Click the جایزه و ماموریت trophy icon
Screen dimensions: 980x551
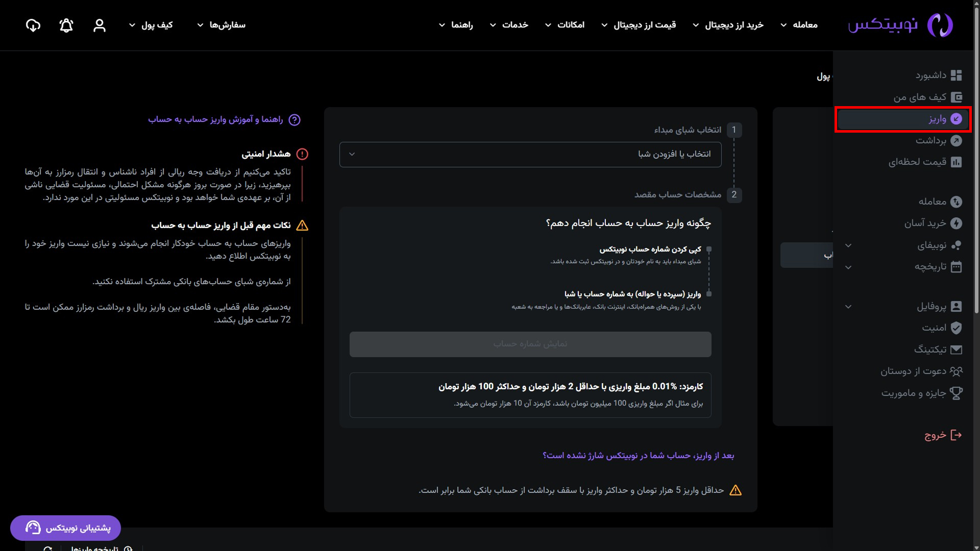[957, 393]
